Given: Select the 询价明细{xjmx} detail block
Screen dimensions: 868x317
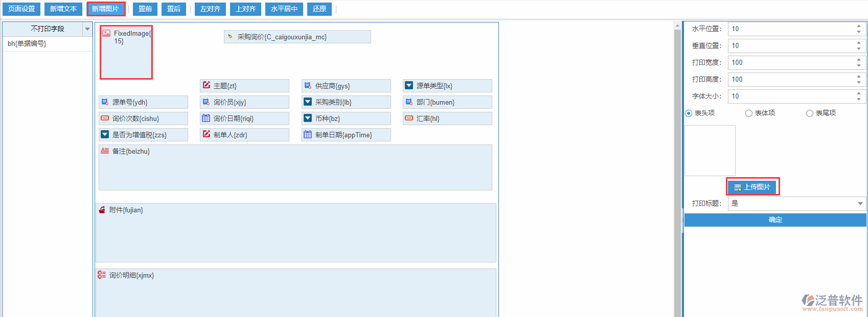Looking at the screenshot, I should pyautogui.click(x=296, y=293).
